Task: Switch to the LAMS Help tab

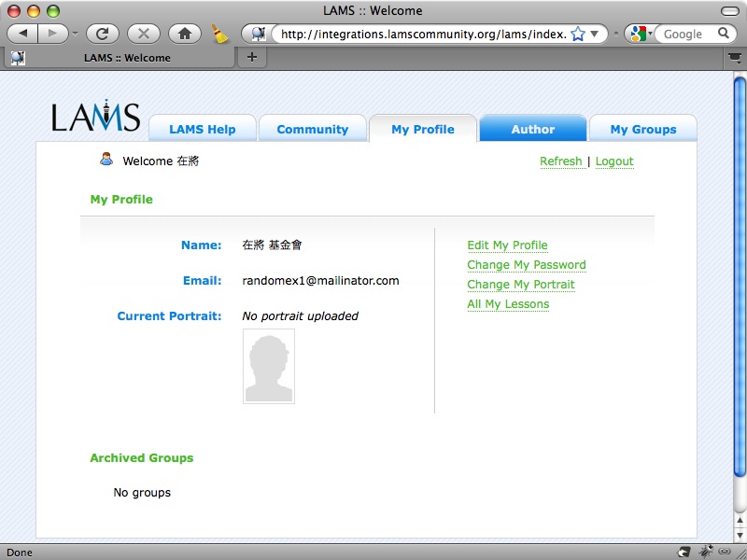Action: 202,130
